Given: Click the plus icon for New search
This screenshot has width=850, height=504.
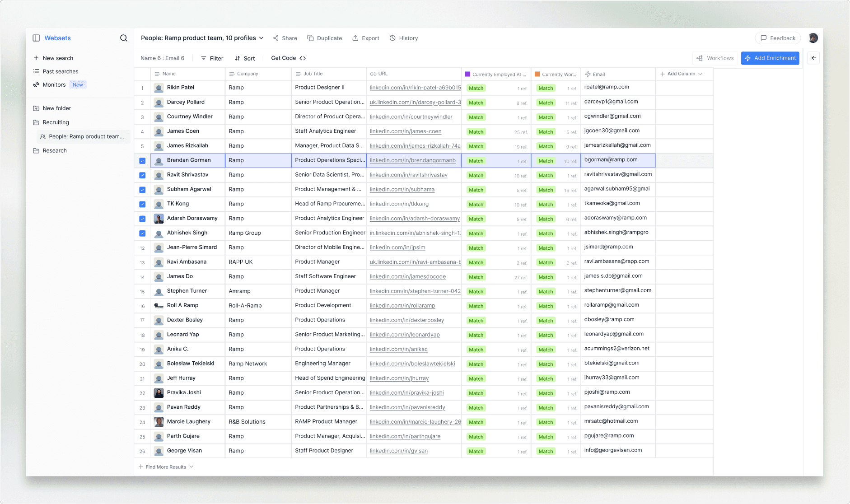Looking at the screenshot, I should click(x=36, y=58).
